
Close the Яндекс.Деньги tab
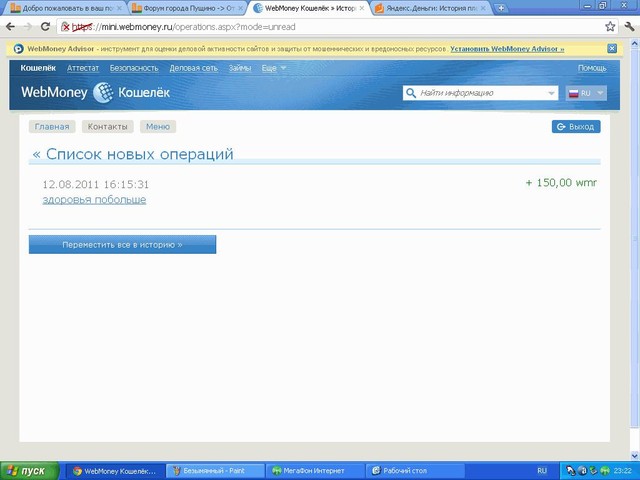point(483,8)
